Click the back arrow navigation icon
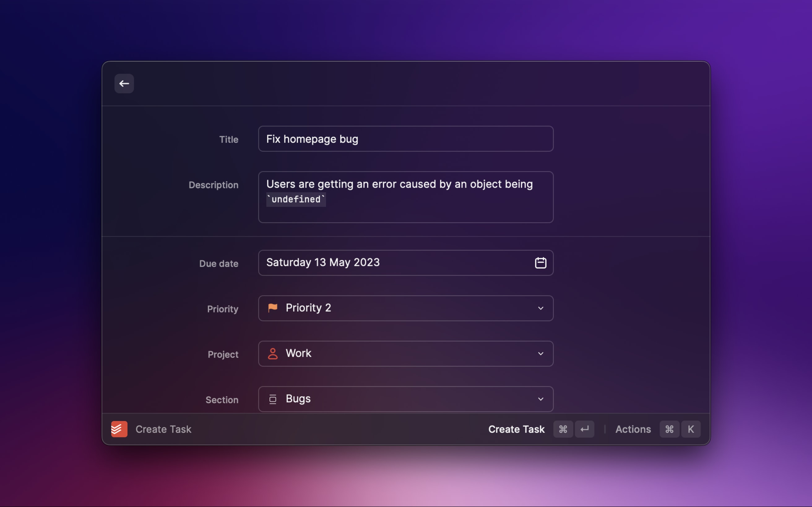812x507 pixels. click(x=124, y=83)
